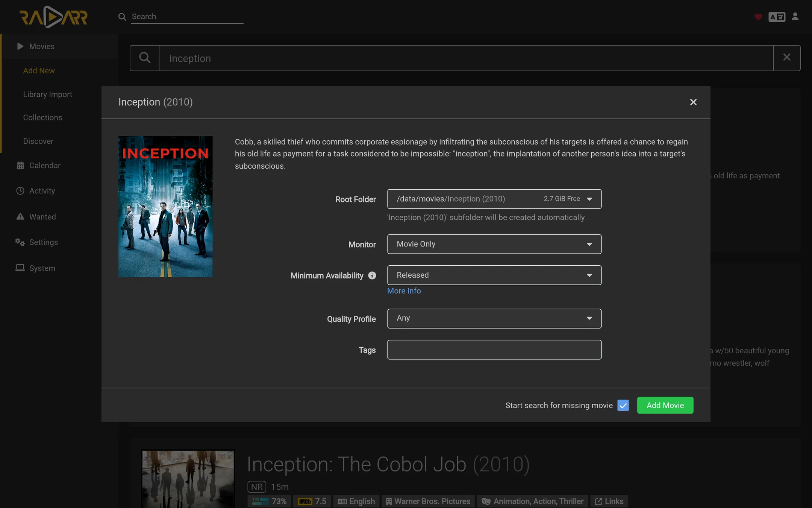The height and width of the screenshot is (508, 812).
Task: Click the Inception movie poster
Action: (165, 207)
